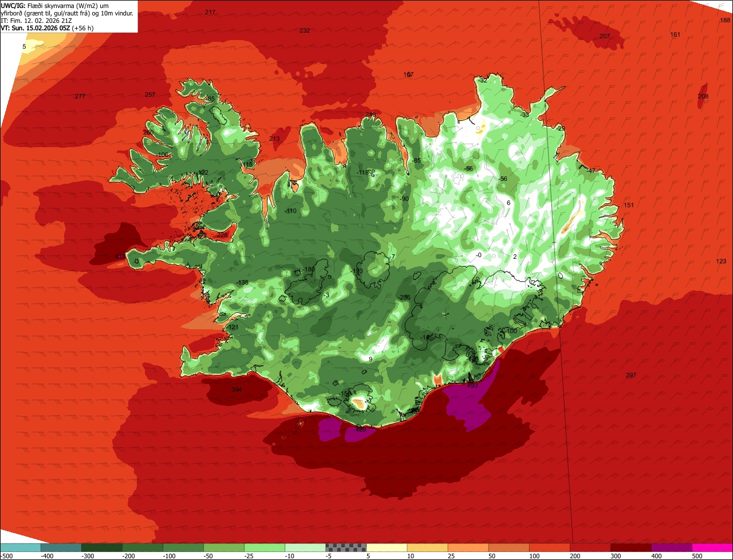Click the 151 value off the east coast
This screenshot has height=560, width=733.
pos(629,205)
